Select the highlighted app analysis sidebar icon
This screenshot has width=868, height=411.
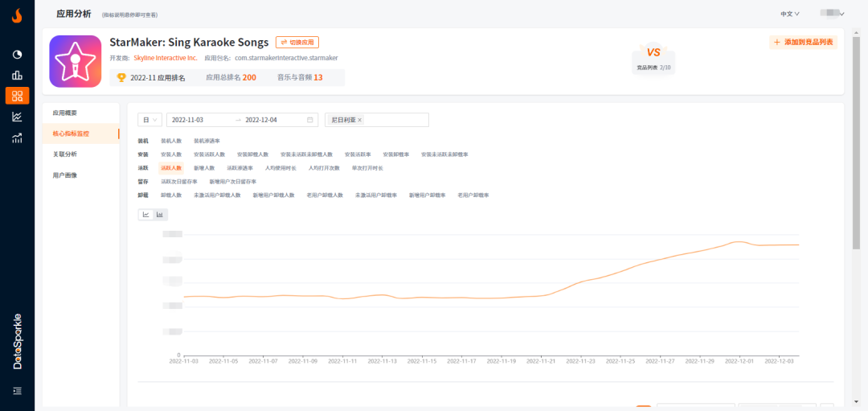[17, 96]
